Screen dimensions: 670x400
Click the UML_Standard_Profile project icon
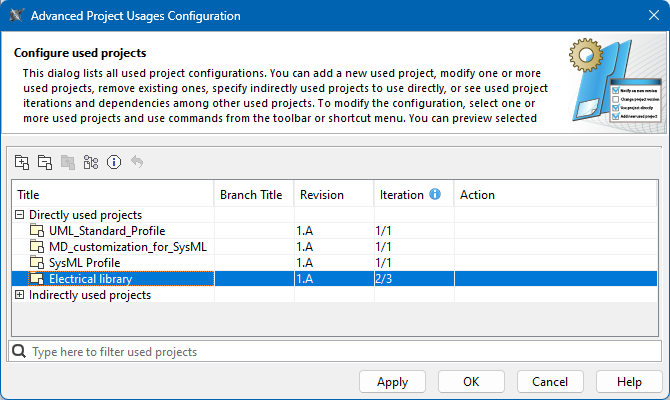tap(38, 231)
